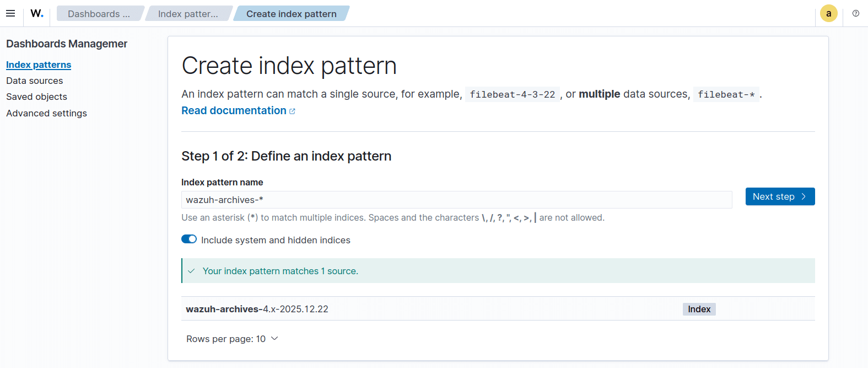Click the wazuh-archives-4.x-2025.12.22 index row
This screenshot has height=368, width=868.
pyautogui.click(x=498, y=309)
